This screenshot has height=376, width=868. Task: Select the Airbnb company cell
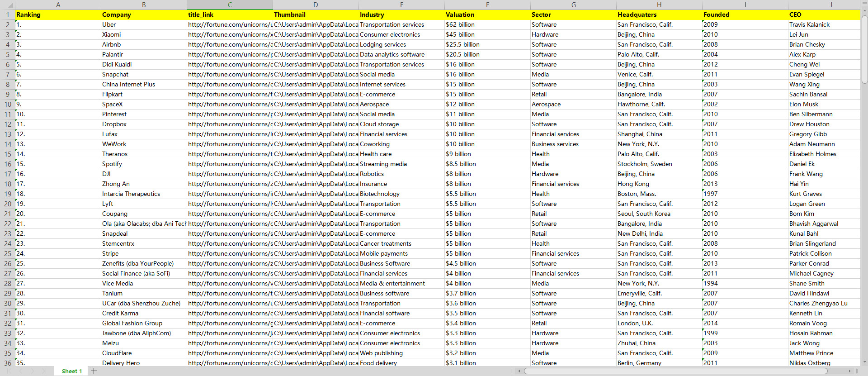[144, 44]
